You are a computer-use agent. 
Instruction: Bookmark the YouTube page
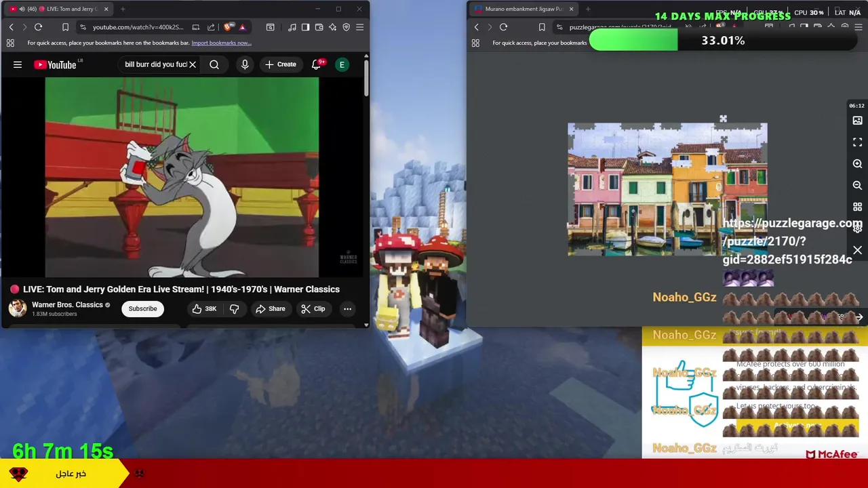click(65, 27)
